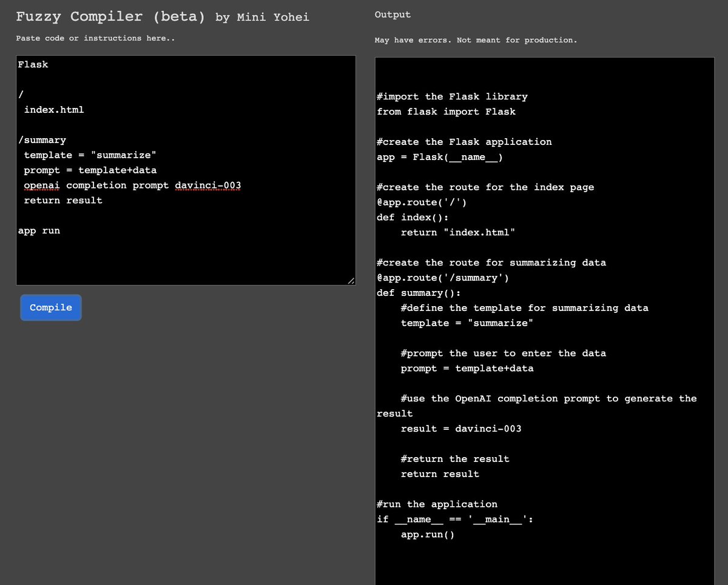Click the "from flask import Flask" output line

tap(446, 111)
